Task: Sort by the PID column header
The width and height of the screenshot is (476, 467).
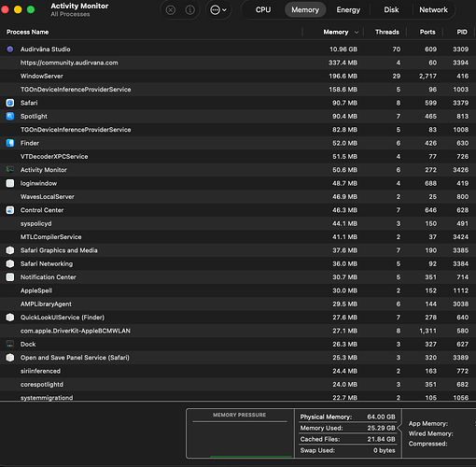Action: pyautogui.click(x=462, y=32)
